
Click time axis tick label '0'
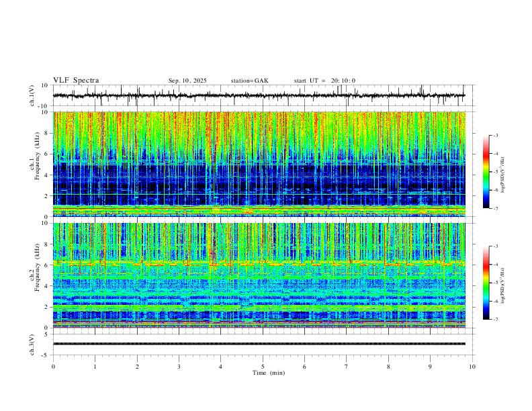[x=53, y=367]
